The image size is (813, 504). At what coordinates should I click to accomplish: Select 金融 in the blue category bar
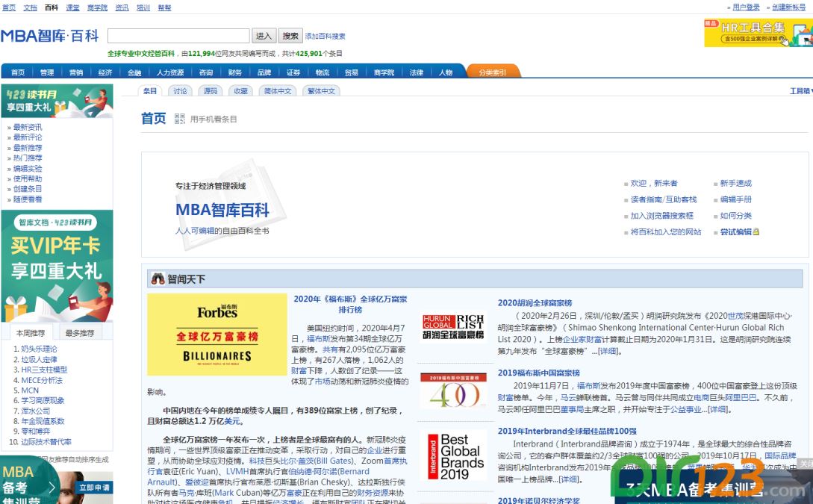point(134,72)
